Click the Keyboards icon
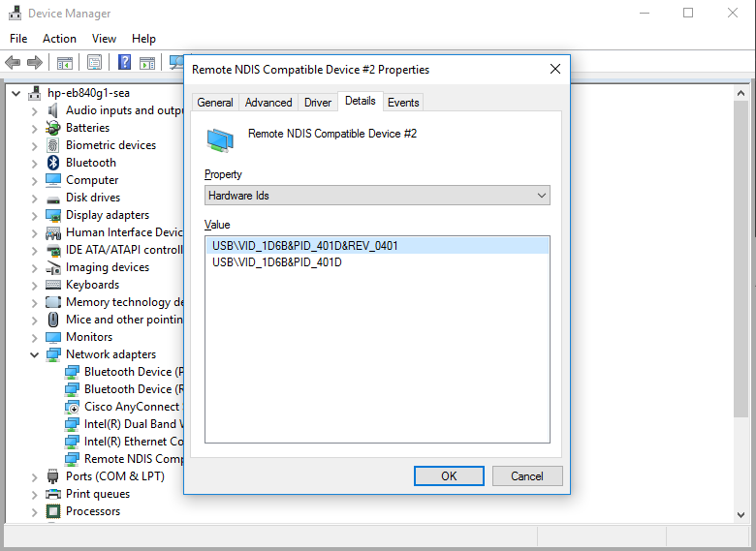 click(53, 285)
